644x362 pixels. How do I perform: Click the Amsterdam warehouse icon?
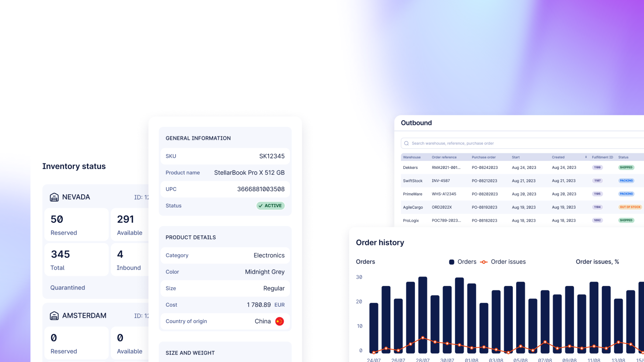[x=54, y=316]
